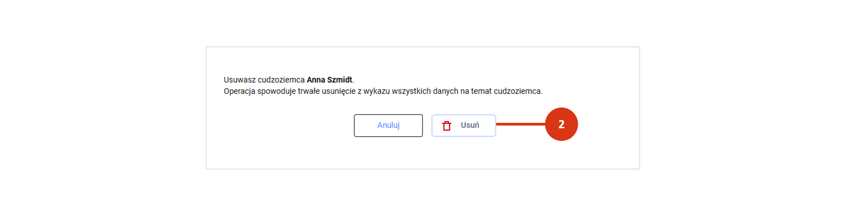Screen dimensions: 868x224
Task: Click the empty dialog area below the buttons
Action: 423,153
